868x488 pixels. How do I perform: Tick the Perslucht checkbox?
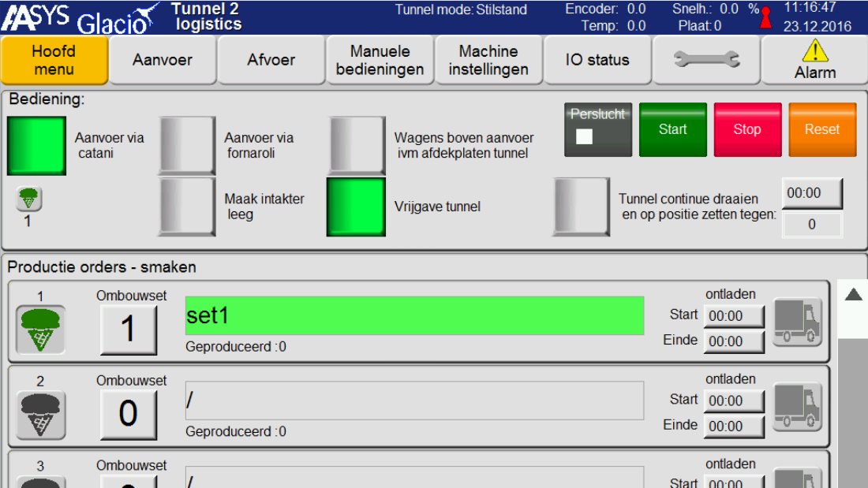click(x=584, y=136)
